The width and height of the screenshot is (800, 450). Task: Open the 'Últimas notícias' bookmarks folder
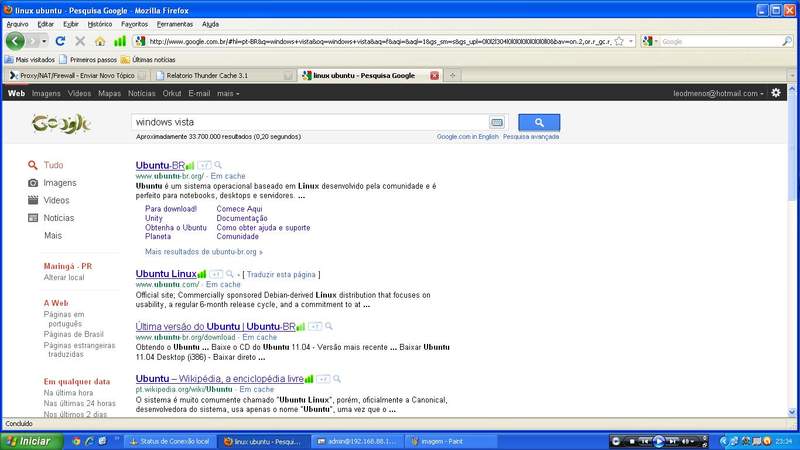click(x=148, y=60)
